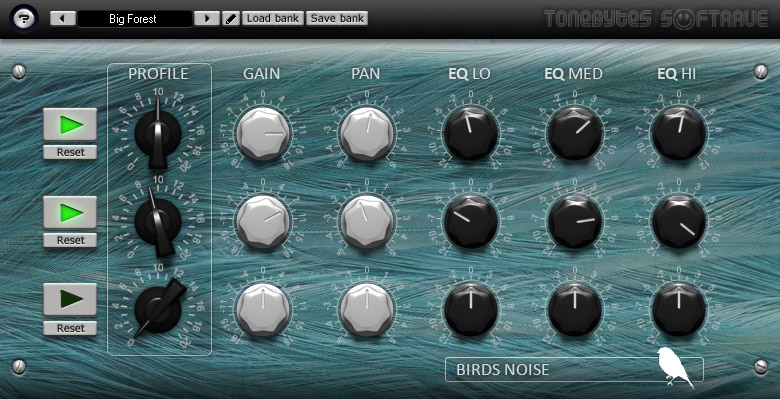Toggle second row green play button
This screenshot has width=780, height=399.
tap(70, 212)
